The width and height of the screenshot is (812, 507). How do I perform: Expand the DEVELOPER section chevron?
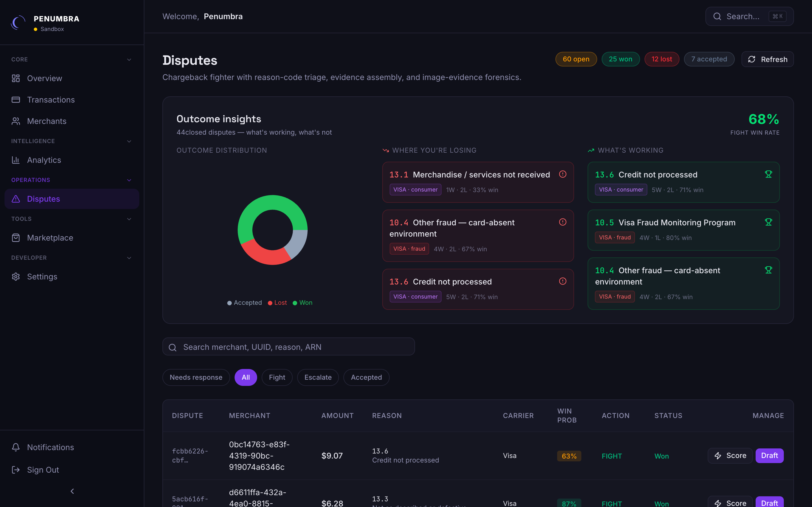[129, 258]
